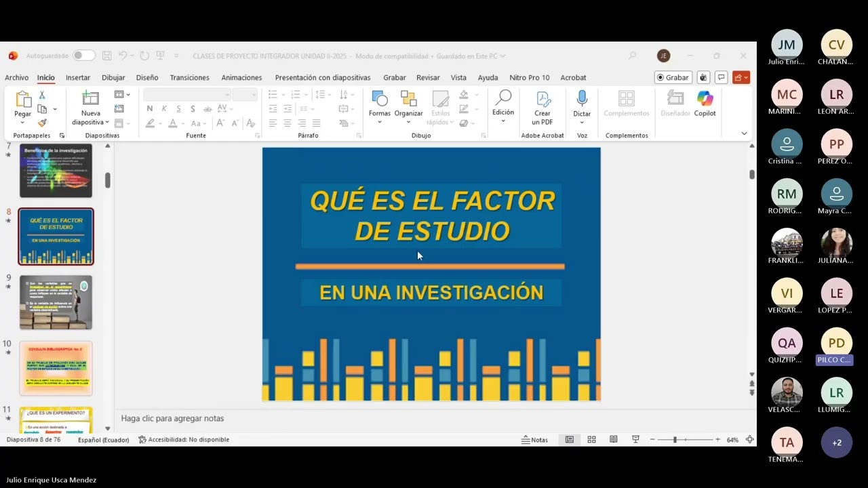Start presentation from beginning icon
The height and width of the screenshot is (488, 868).
(x=161, y=56)
